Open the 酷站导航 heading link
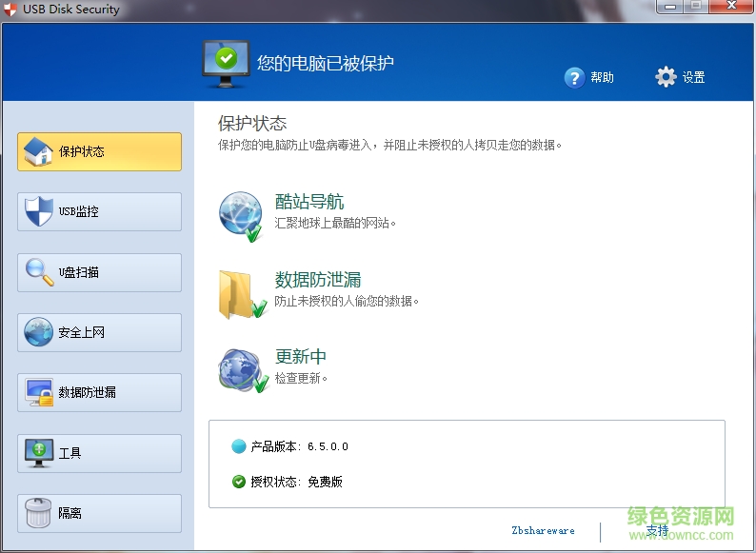Viewport: 756px width, 553px height. (309, 202)
